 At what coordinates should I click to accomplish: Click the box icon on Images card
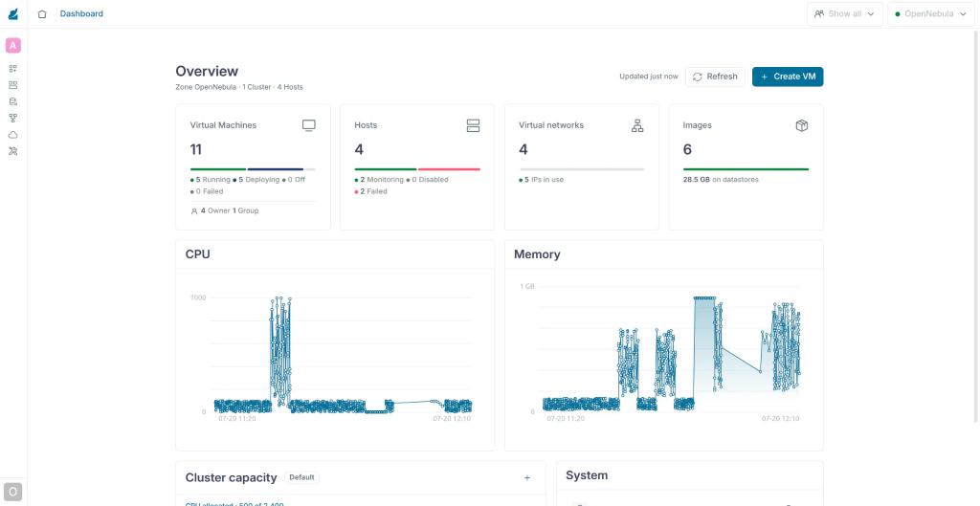(802, 125)
